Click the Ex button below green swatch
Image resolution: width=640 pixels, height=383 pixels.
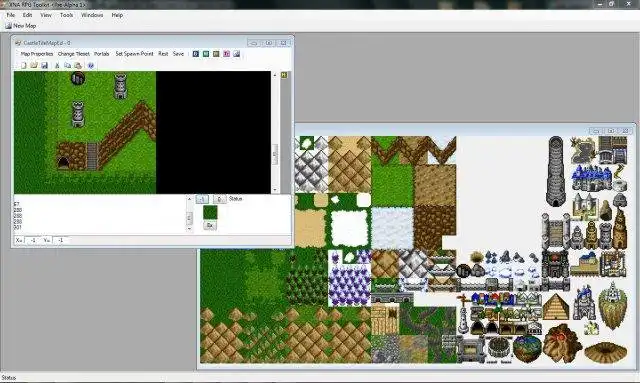(210, 225)
